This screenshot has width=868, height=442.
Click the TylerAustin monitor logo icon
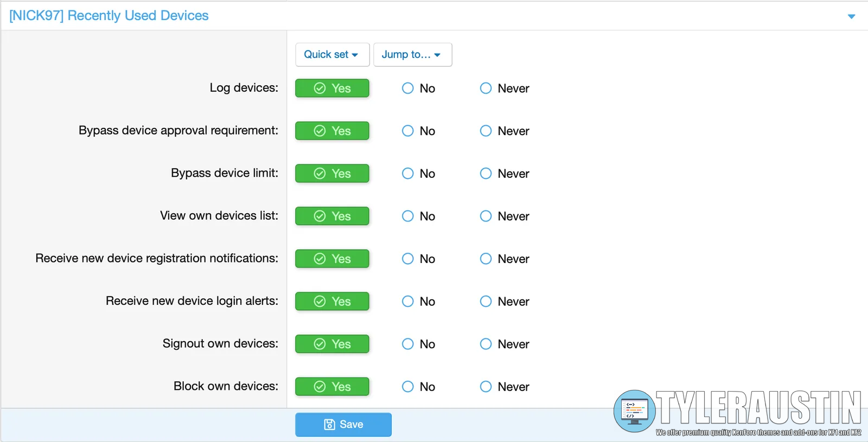point(634,411)
